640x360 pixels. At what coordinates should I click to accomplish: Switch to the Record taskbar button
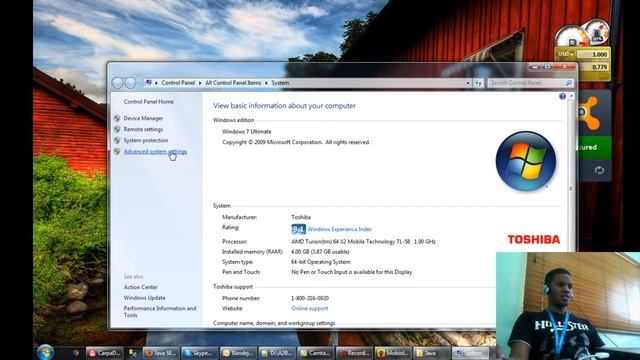[x=353, y=353]
